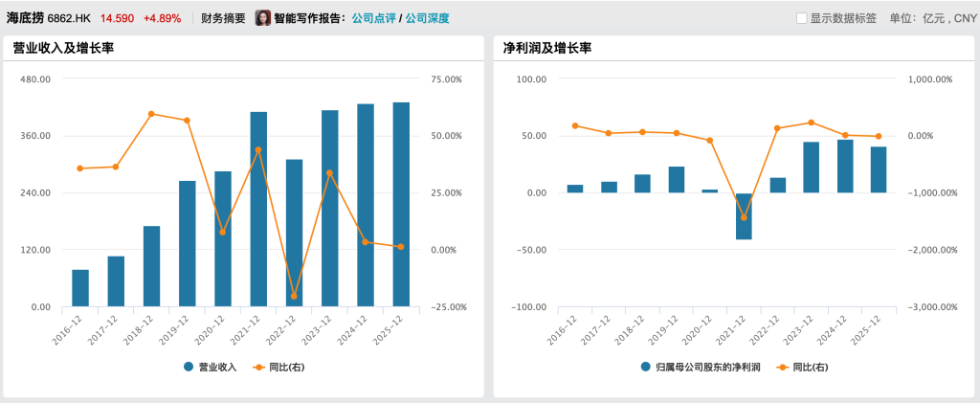
Task: Click blue 归属母公司股东的净利润 legend marker
Action: [x=645, y=367]
